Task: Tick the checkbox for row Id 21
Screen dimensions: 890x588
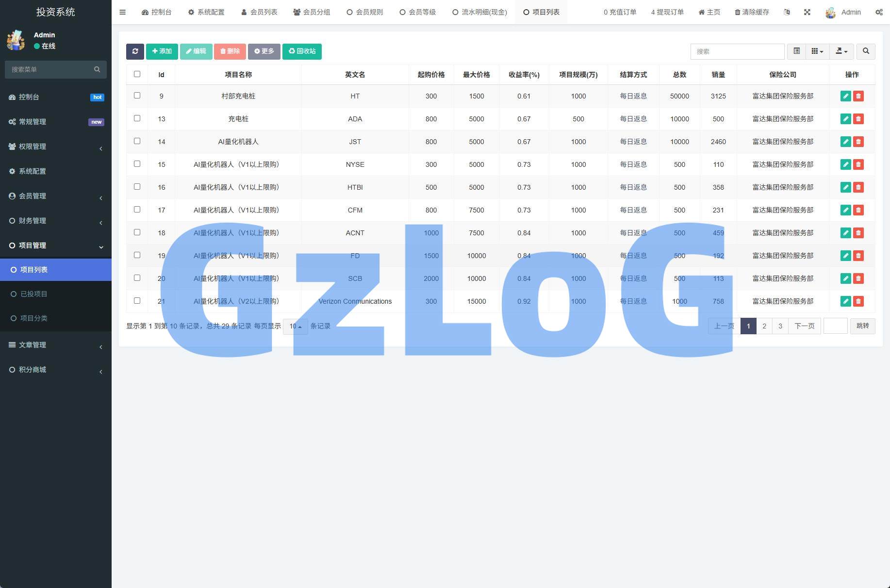Action: pyautogui.click(x=137, y=301)
